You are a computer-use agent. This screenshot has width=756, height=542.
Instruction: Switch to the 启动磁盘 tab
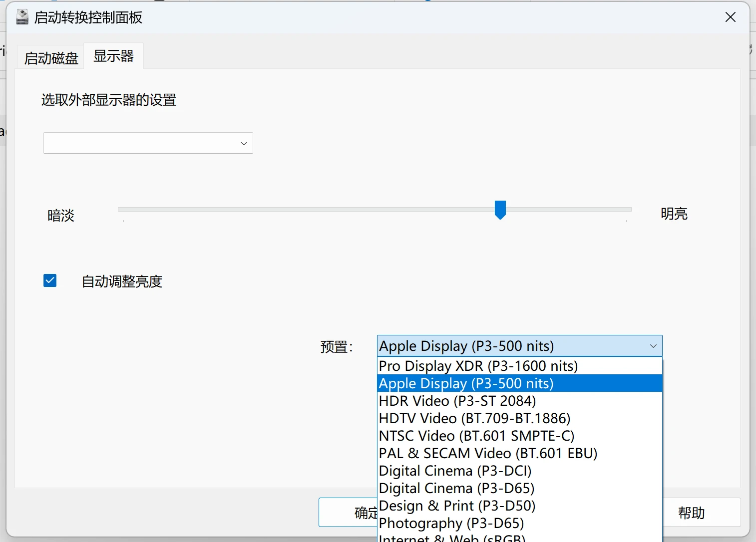click(x=51, y=58)
